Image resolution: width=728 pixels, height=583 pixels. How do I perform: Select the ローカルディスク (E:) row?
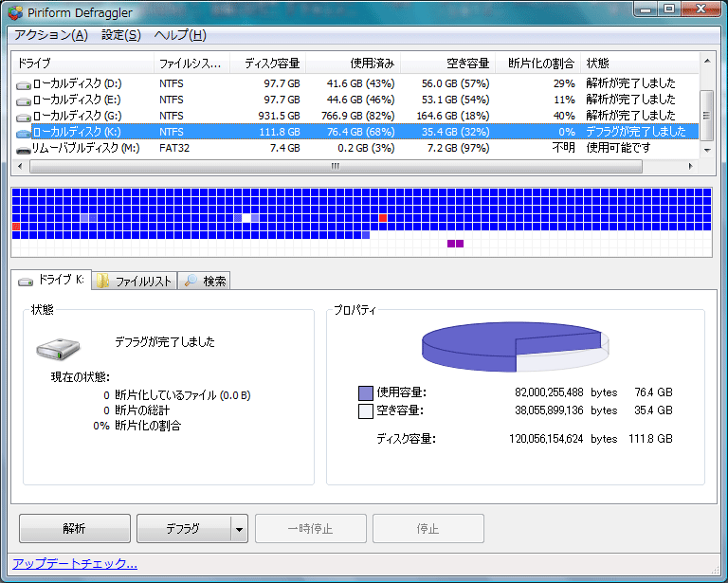click(355, 100)
